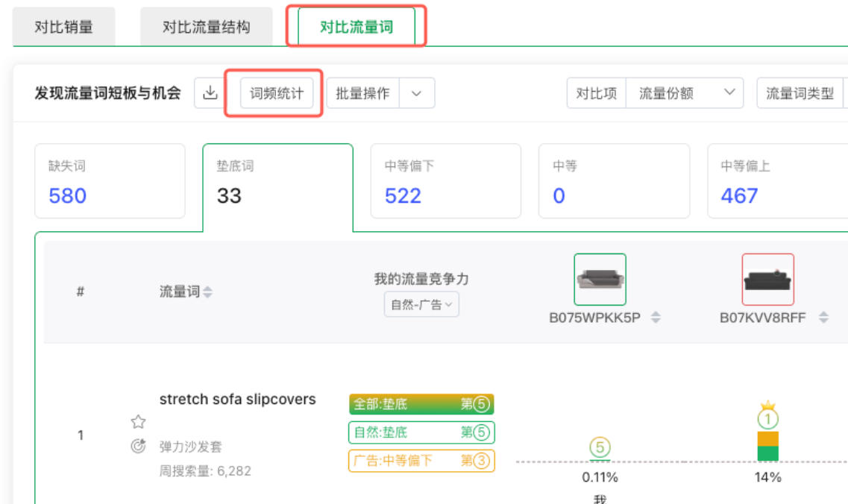
Task: Select the 中等 0 card
Action: 614,181
